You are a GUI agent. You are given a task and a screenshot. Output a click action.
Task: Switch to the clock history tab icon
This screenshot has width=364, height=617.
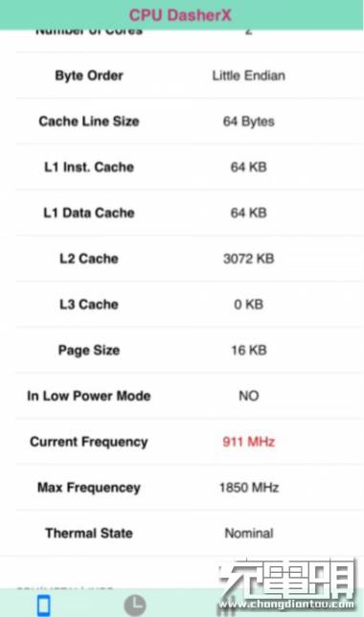point(135,606)
